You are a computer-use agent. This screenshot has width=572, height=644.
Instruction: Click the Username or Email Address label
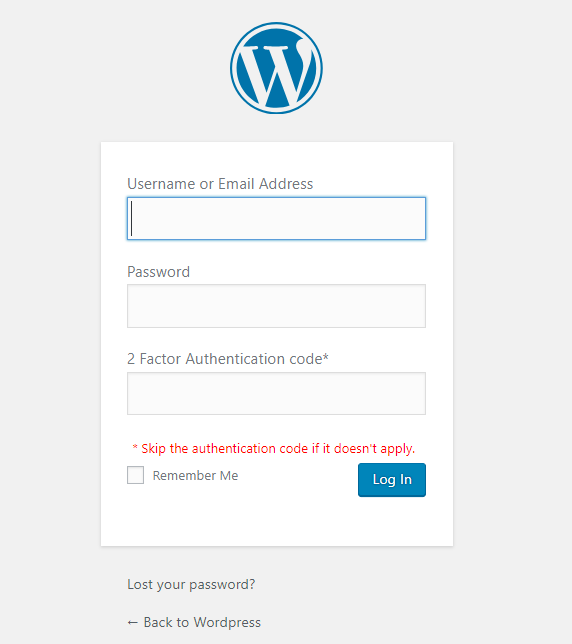coord(220,184)
